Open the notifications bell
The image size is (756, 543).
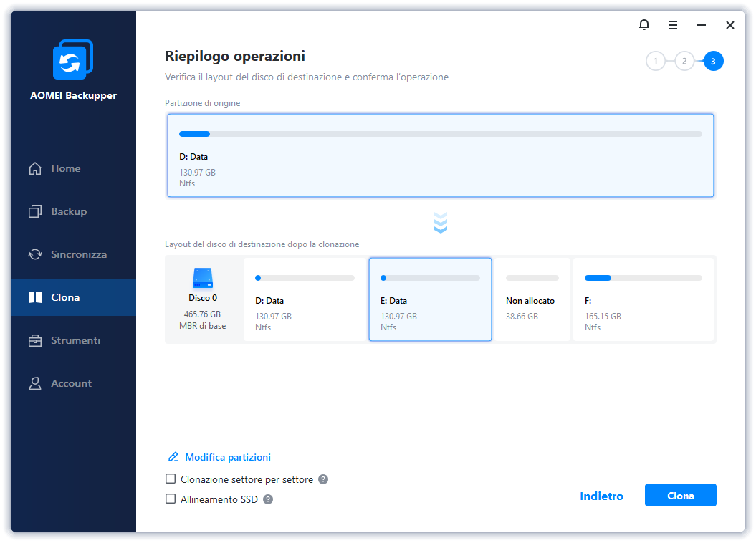(643, 24)
